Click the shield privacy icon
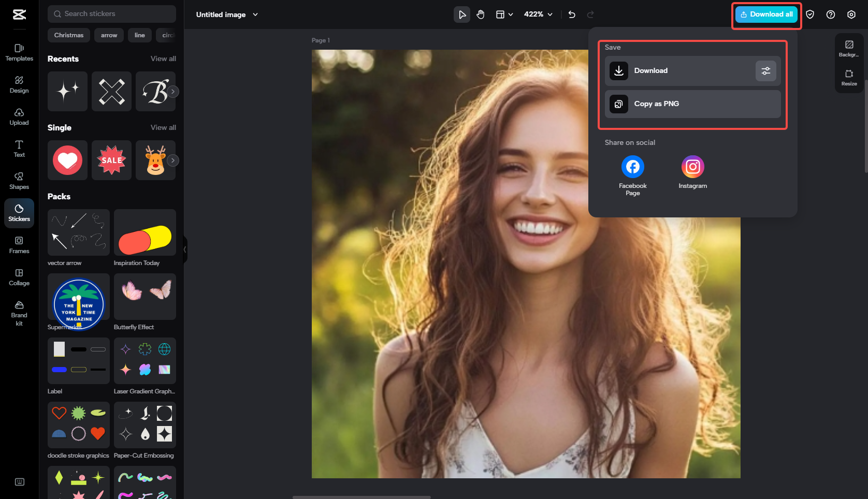The width and height of the screenshot is (868, 499). 810,14
